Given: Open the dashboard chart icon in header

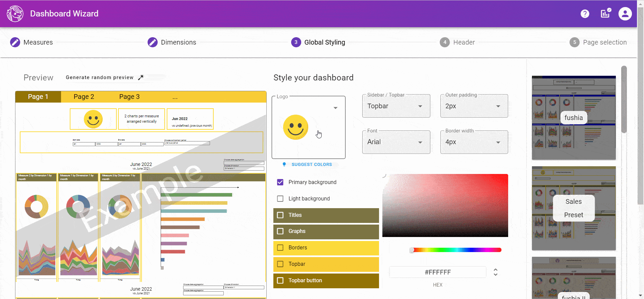Looking at the screenshot, I should [605, 13].
